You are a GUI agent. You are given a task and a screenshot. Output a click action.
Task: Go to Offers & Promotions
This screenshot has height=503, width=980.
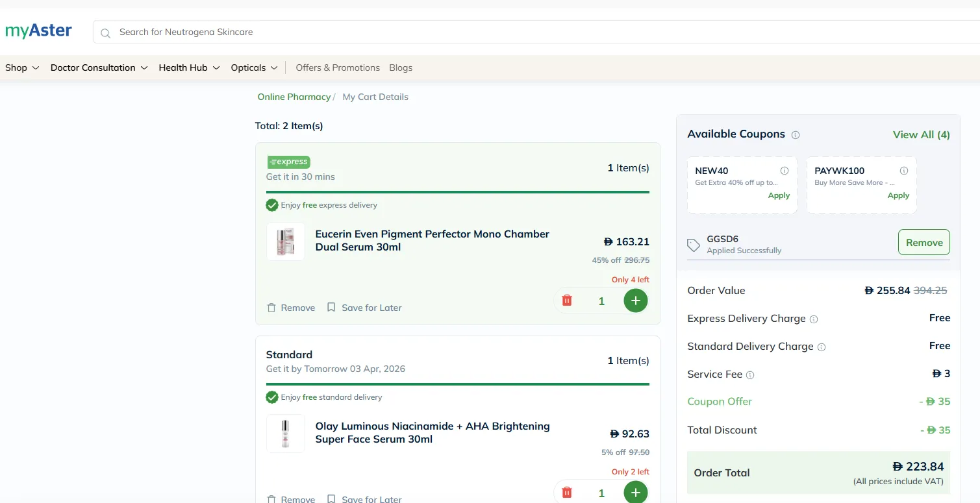(x=338, y=67)
